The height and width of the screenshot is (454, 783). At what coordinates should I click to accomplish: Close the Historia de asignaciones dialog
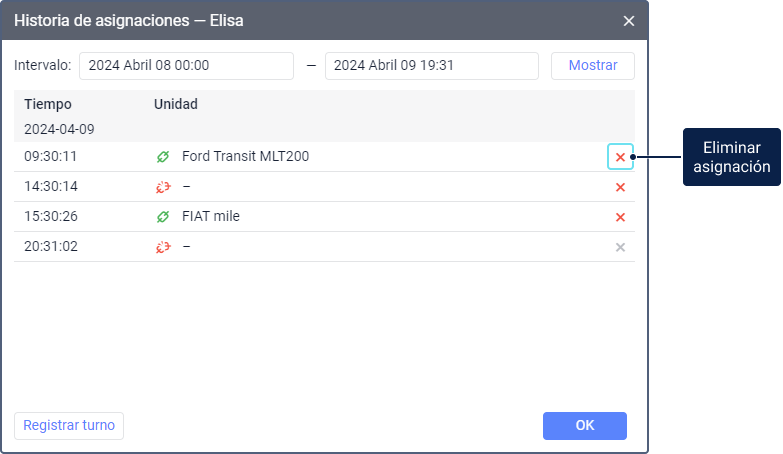coord(629,20)
